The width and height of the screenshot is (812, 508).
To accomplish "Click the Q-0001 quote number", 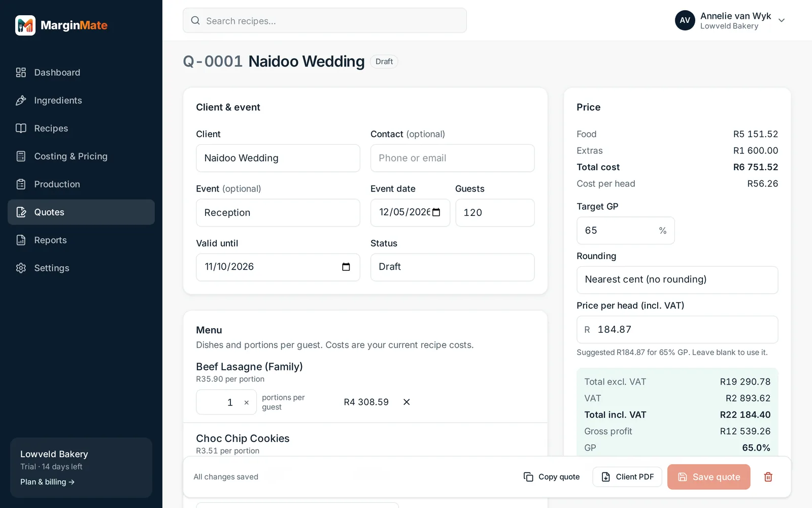I will coord(213,61).
